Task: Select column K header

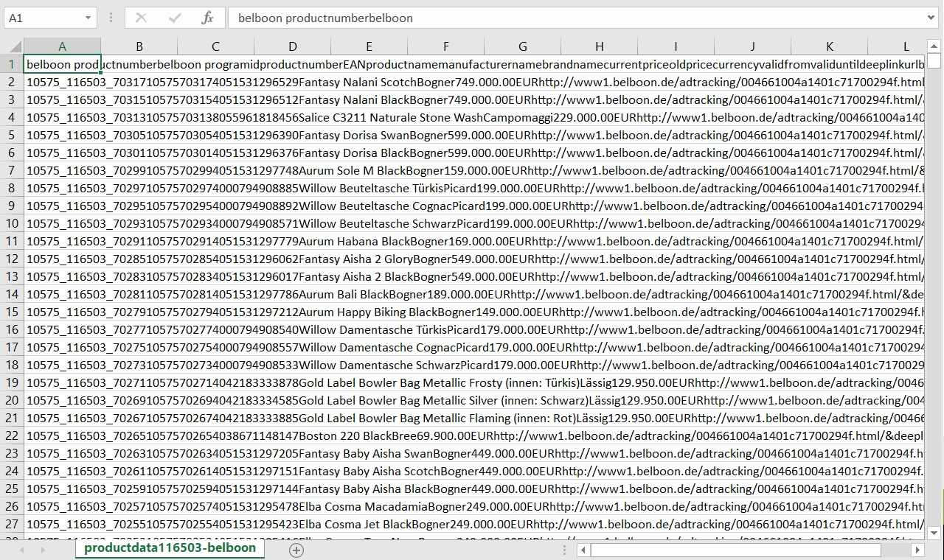Action: pyautogui.click(x=830, y=46)
